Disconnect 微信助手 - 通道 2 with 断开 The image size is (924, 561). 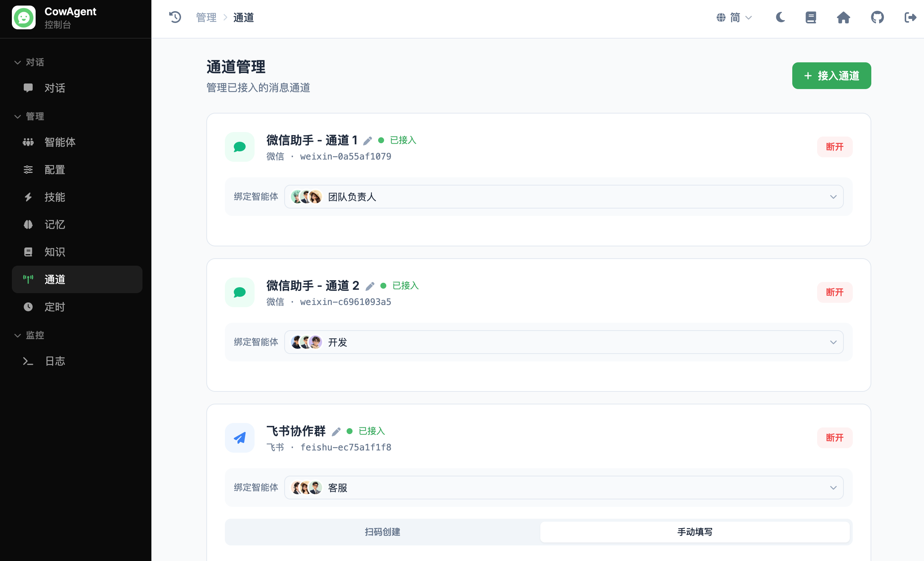pyautogui.click(x=834, y=292)
